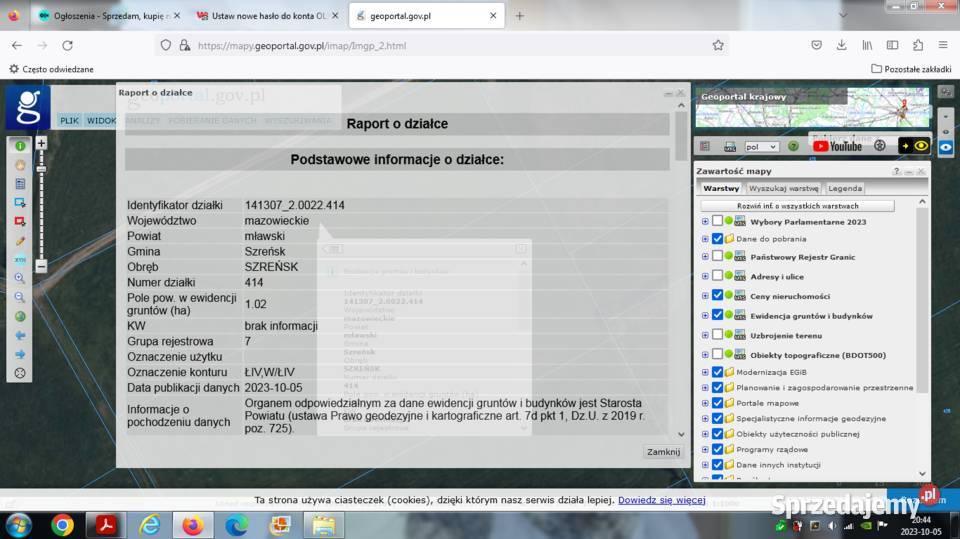The height and width of the screenshot is (539, 960).
Task: Click the green info identify tool
Action: pyautogui.click(x=20, y=146)
